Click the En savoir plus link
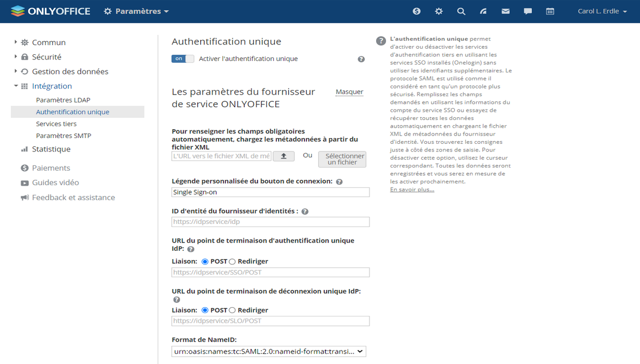The height and width of the screenshot is (364, 640). (x=412, y=190)
